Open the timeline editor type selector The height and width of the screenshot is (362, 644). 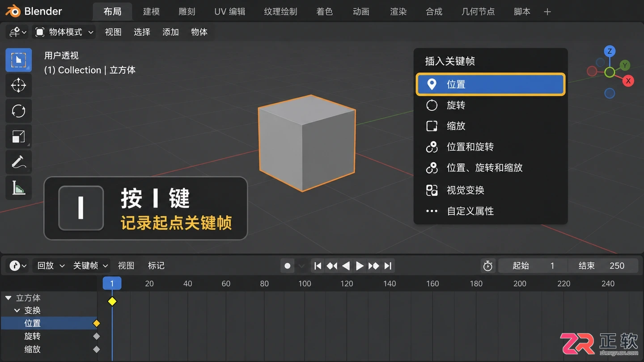[x=18, y=265]
